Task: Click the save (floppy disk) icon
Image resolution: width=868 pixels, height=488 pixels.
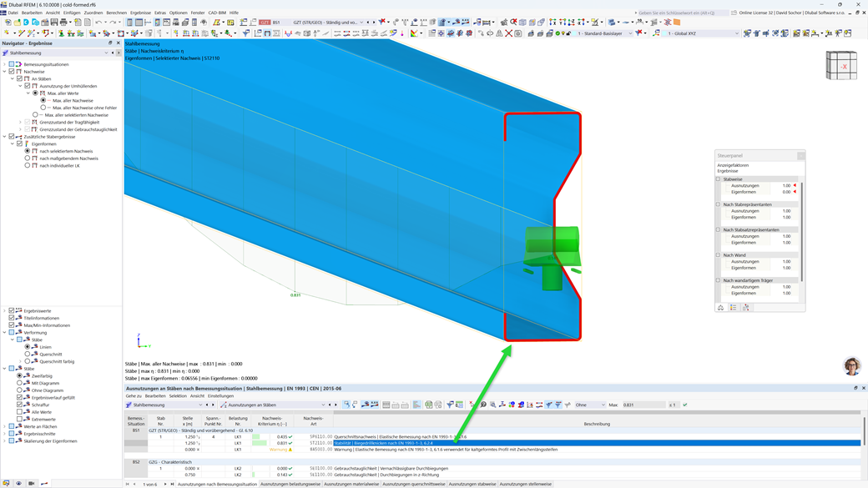Action: point(54,23)
